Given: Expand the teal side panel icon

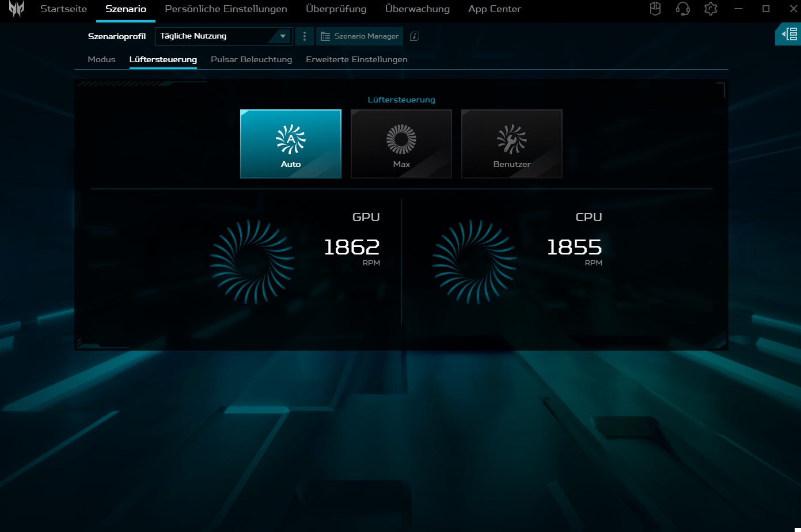Looking at the screenshot, I should (788, 35).
